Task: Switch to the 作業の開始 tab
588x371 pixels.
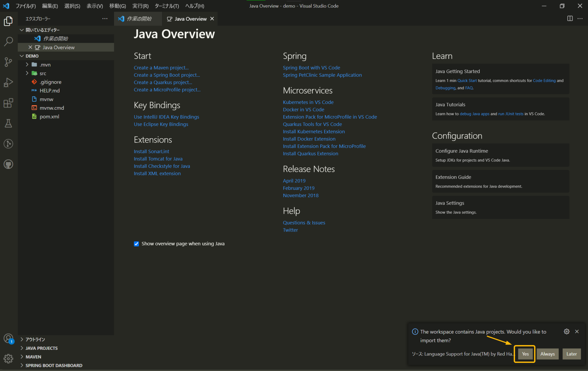Action: 139,19
